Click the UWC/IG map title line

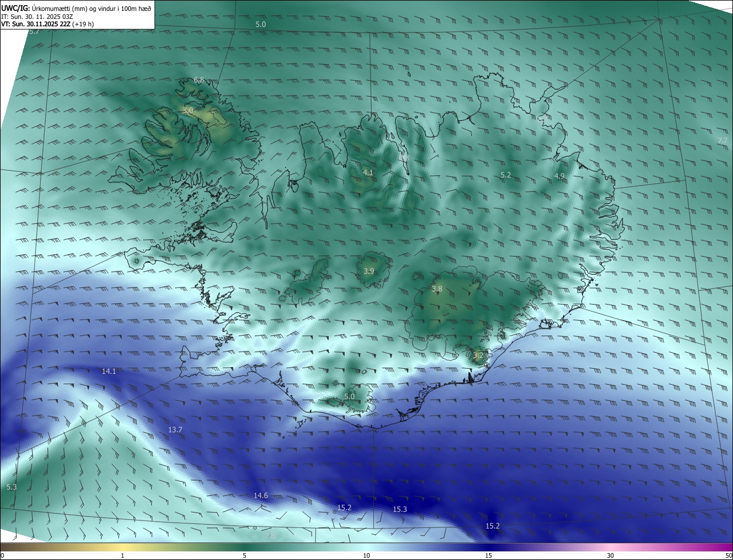[76, 8]
